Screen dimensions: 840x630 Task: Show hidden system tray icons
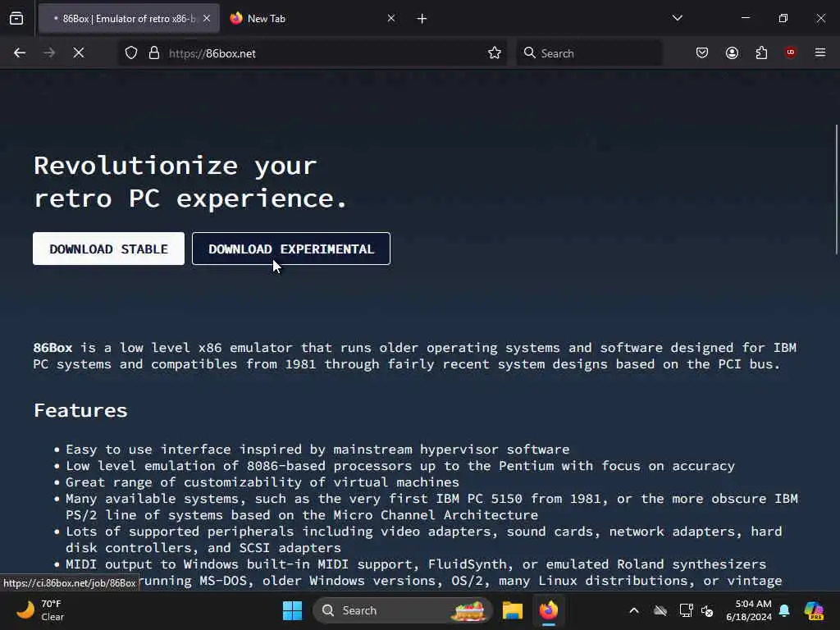pos(634,610)
